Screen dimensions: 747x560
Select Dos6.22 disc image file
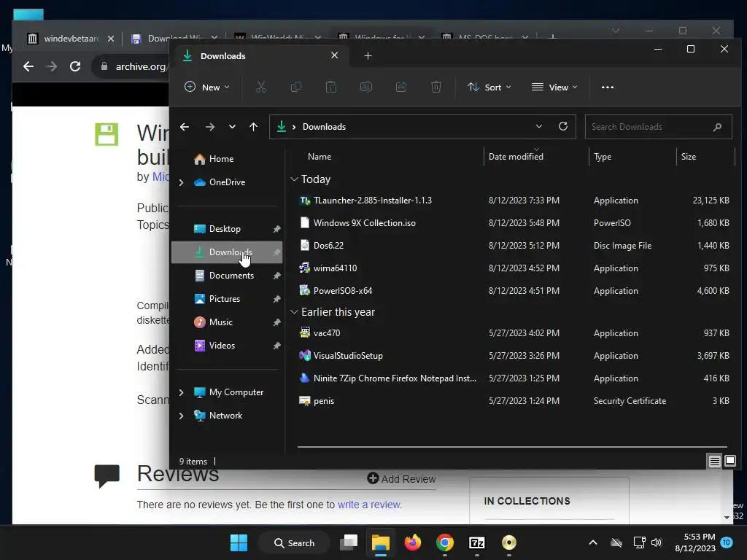click(x=514, y=246)
